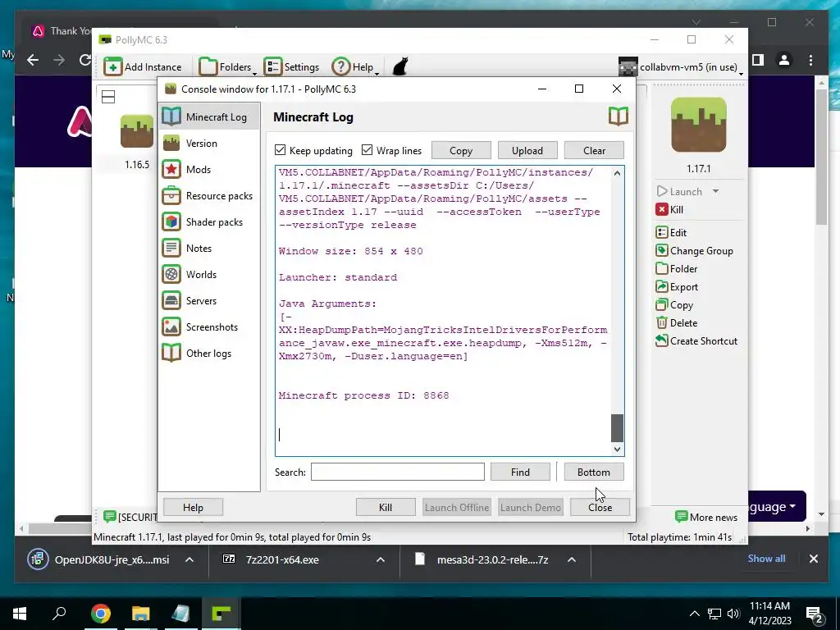Click the black cat icon
Screen dimensions: 840x630
pyautogui.click(x=400, y=67)
